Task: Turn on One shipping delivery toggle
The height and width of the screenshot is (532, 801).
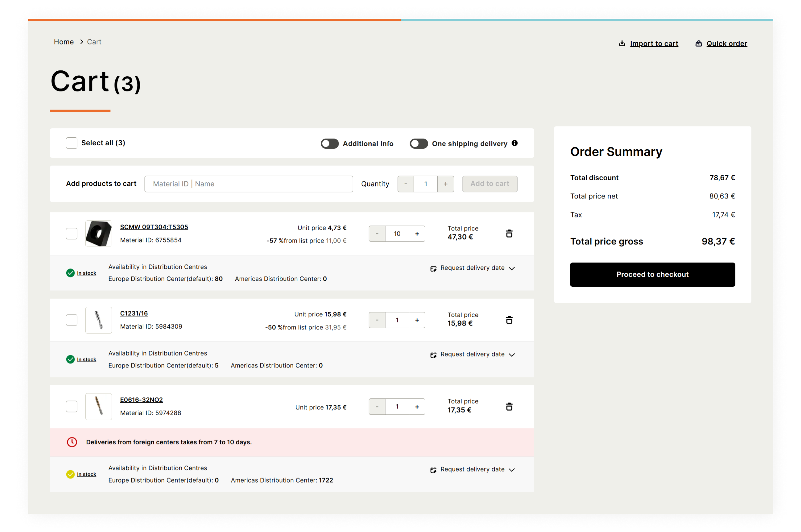Action: pos(419,144)
